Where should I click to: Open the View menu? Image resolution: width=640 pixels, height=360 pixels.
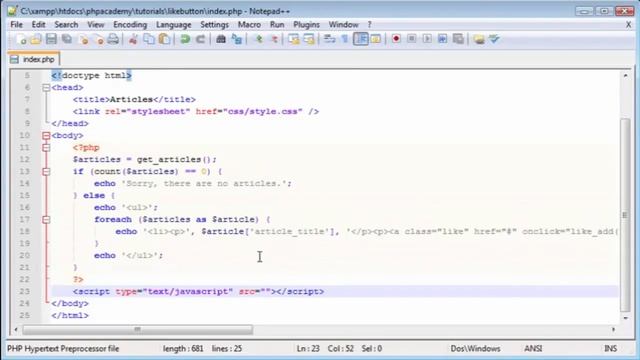click(96, 24)
